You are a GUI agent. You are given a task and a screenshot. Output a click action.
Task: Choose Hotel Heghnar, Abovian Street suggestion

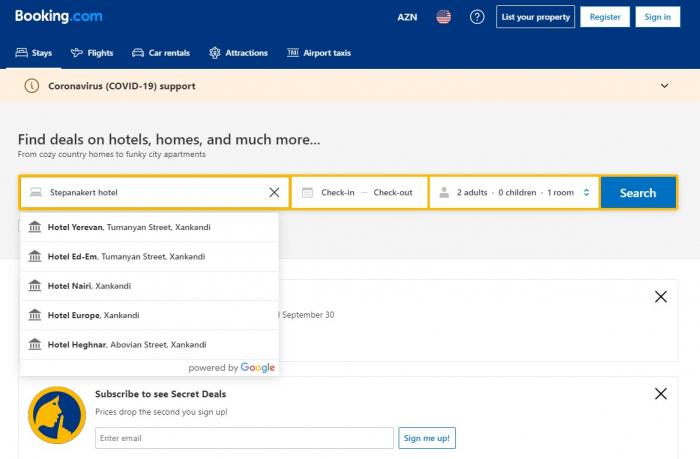(150, 345)
